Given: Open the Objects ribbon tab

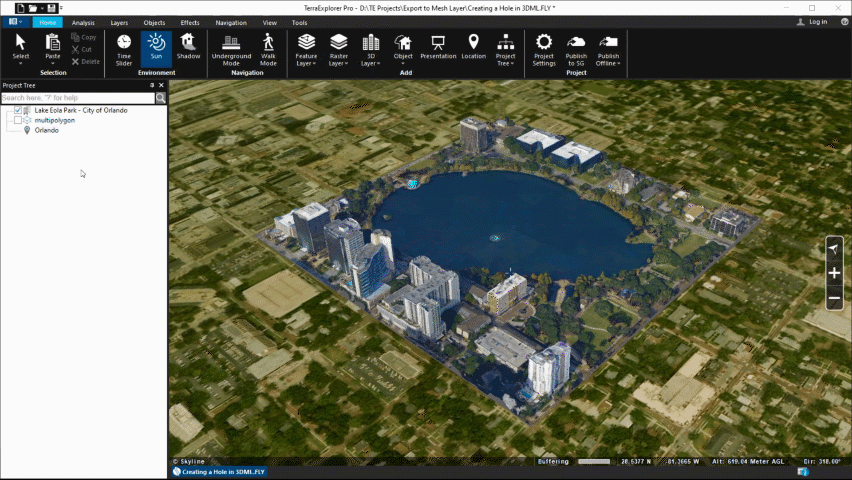Looking at the screenshot, I should click(x=154, y=22).
